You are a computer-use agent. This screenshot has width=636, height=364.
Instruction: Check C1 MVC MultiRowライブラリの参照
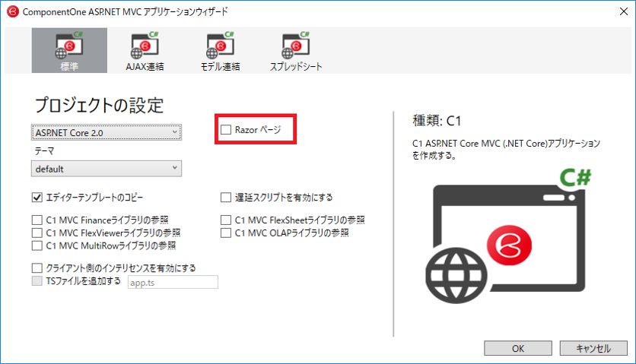click(37, 245)
